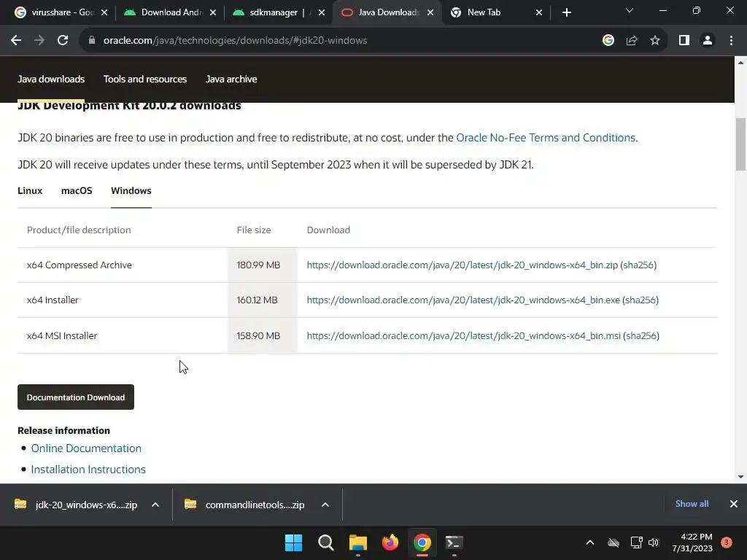
Task: Close the sdkmanager tab
Action: coord(322,12)
